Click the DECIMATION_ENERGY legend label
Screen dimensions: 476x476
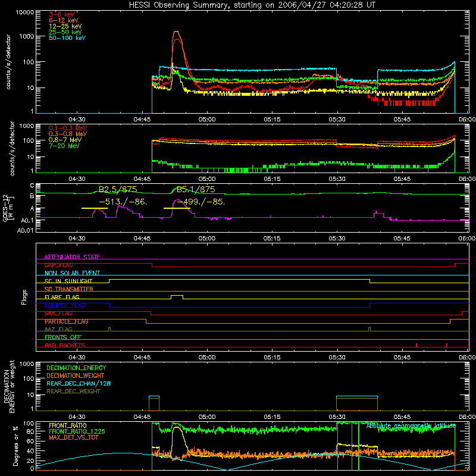click(76, 368)
